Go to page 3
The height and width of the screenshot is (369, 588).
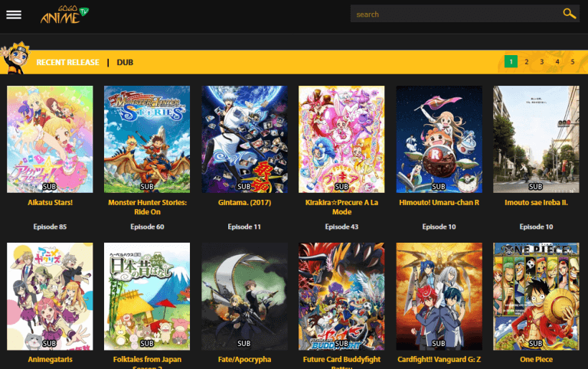point(542,61)
